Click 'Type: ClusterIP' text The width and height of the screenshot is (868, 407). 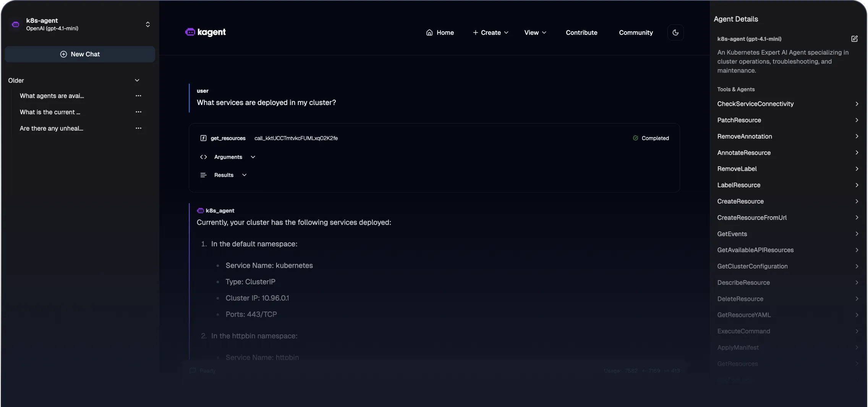[250, 282]
